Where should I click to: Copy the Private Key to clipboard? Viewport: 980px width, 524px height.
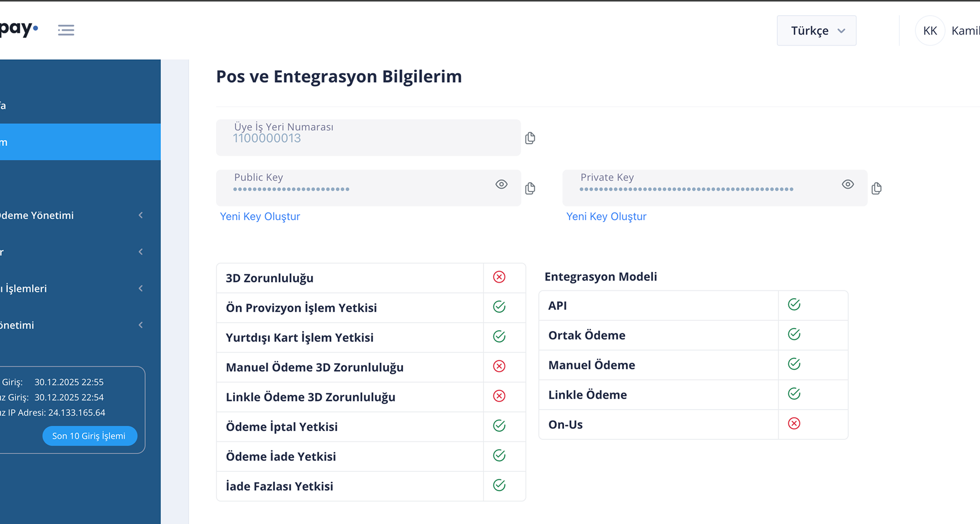click(x=876, y=188)
